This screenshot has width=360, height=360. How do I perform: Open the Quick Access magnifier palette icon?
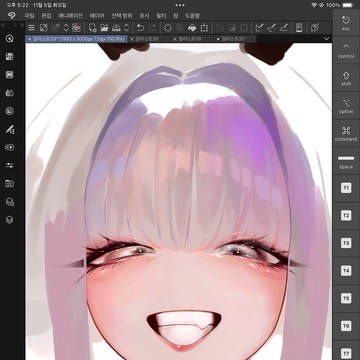click(10, 38)
